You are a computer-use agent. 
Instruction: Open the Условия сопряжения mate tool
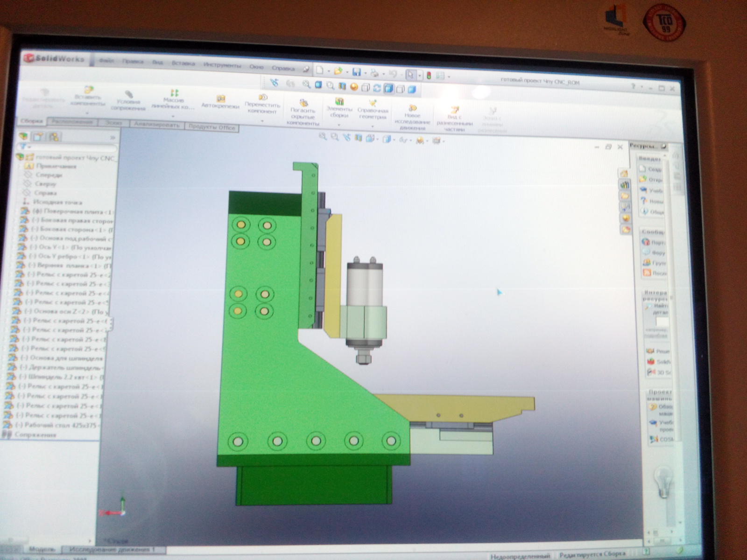(x=128, y=100)
